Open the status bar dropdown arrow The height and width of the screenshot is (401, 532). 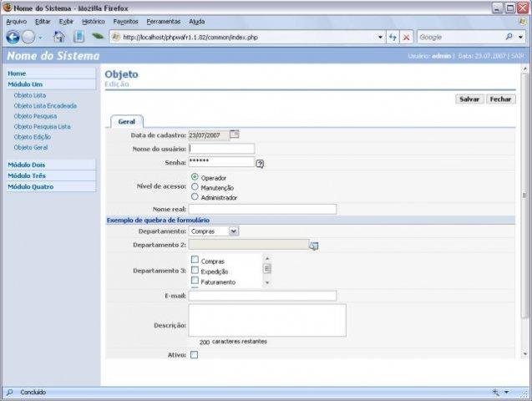pos(507,392)
